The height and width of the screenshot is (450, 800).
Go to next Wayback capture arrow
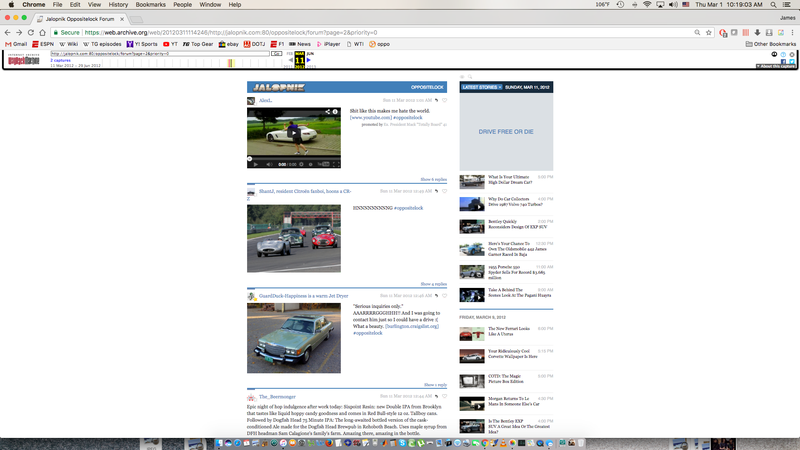click(x=309, y=60)
